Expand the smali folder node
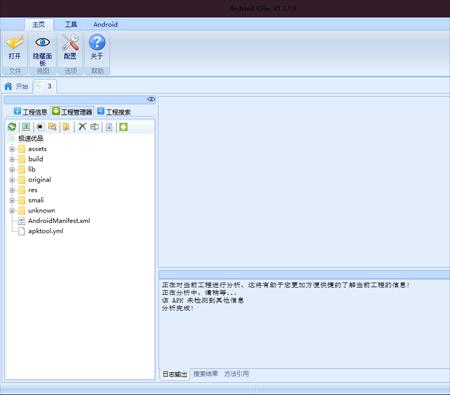 point(12,200)
